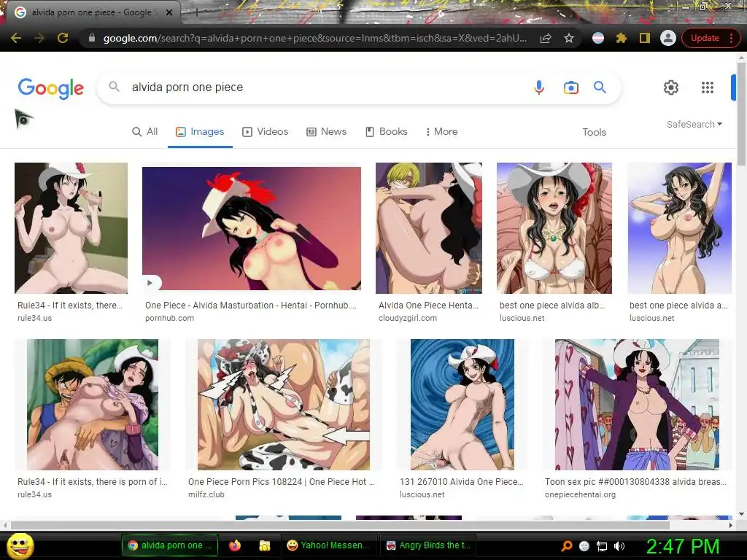Open a new tab with the plus button

(196, 13)
